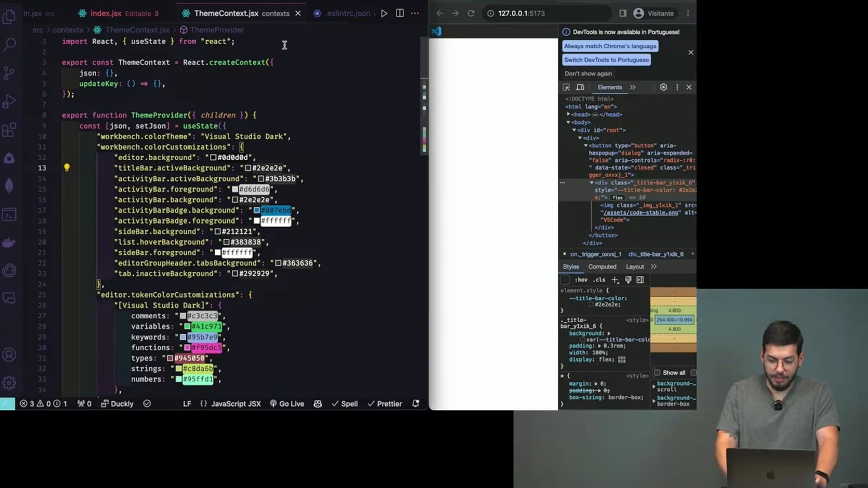This screenshot has height=488, width=868.
Task: Open the Search view in activity bar
Action: pyautogui.click(x=9, y=44)
